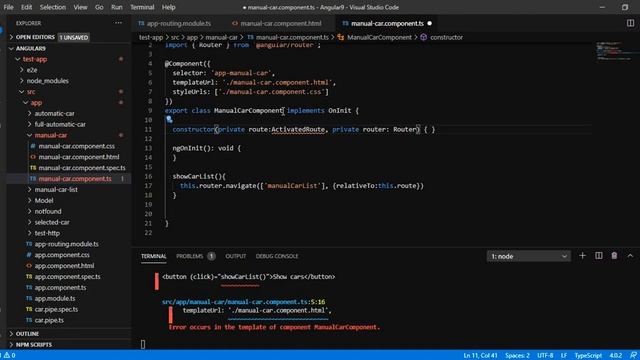Click the errors and warnings status indicator
This screenshot has width=640, height=360.
point(9,355)
